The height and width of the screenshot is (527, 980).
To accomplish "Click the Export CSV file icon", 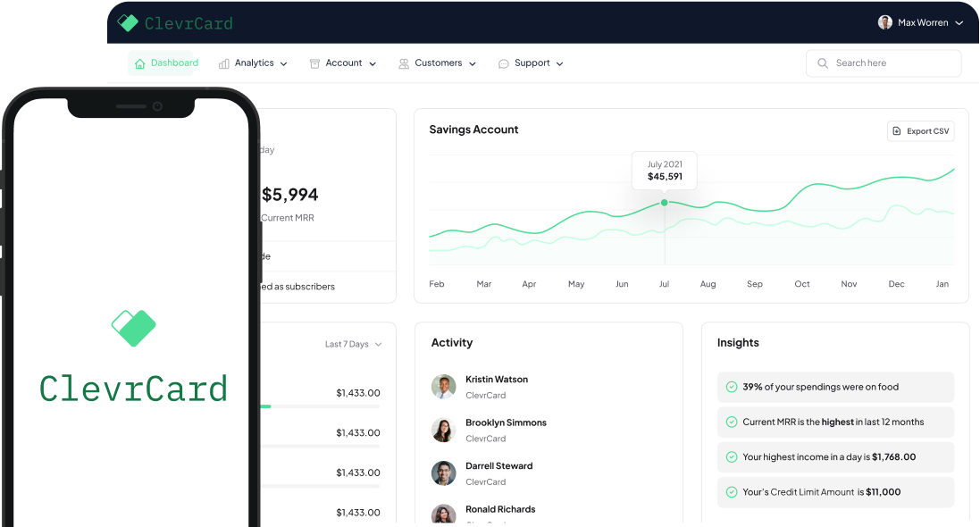I will tap(895, 130).
